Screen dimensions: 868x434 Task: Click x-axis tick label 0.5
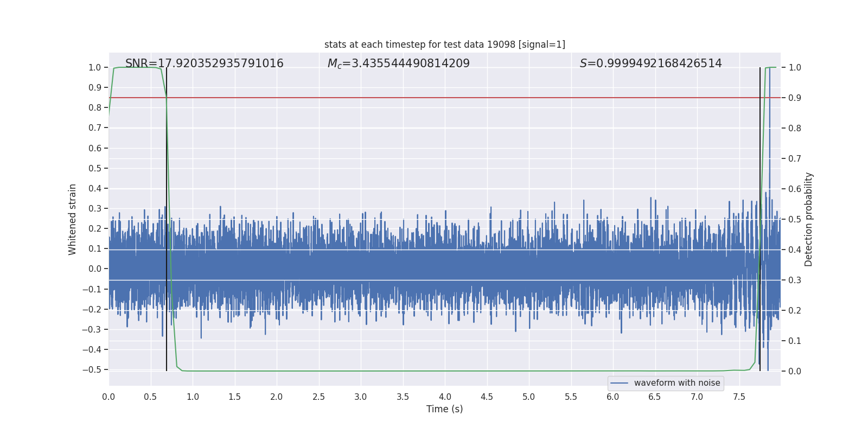(150, 397)
